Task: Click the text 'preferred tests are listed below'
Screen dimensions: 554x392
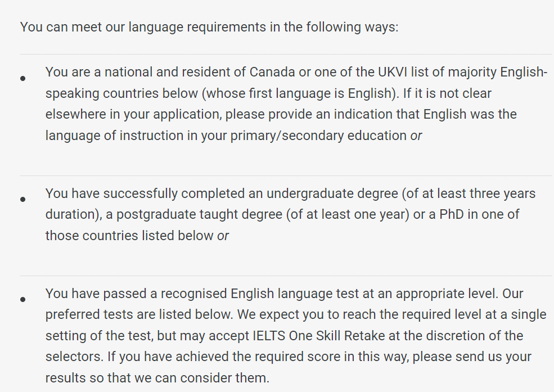Action: coord(138,314)
